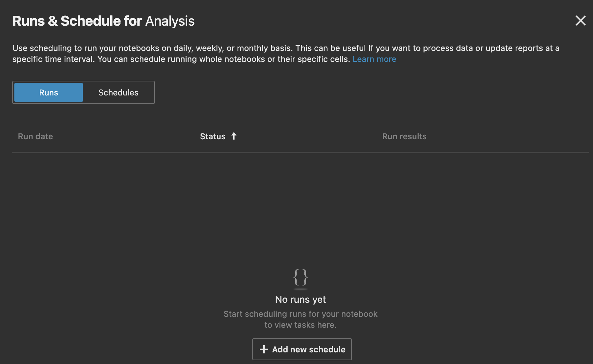Click inside the empty runs list area
Viewport: 593px width, 364px height.
pyautogui.click(x=296, y=205)
